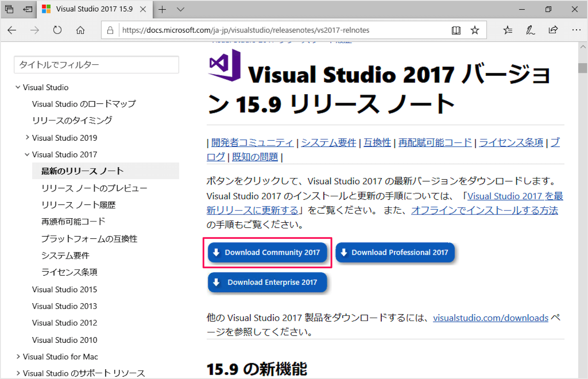Click the browser Forward arrow
This screenshot has width=588, height=379.
[34, 30]
